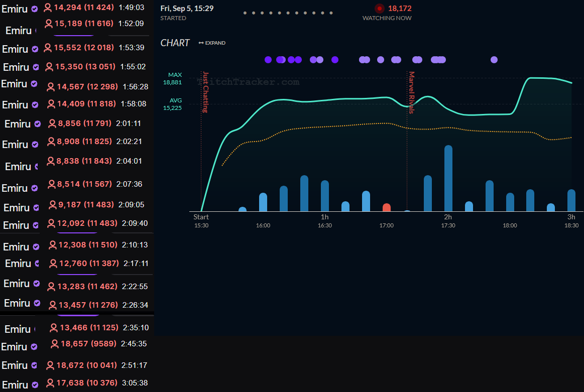Click timestamp 3:05:38 in the list
Screen dimensions: 584x392
pyautogui.click(x=135, y=382)
